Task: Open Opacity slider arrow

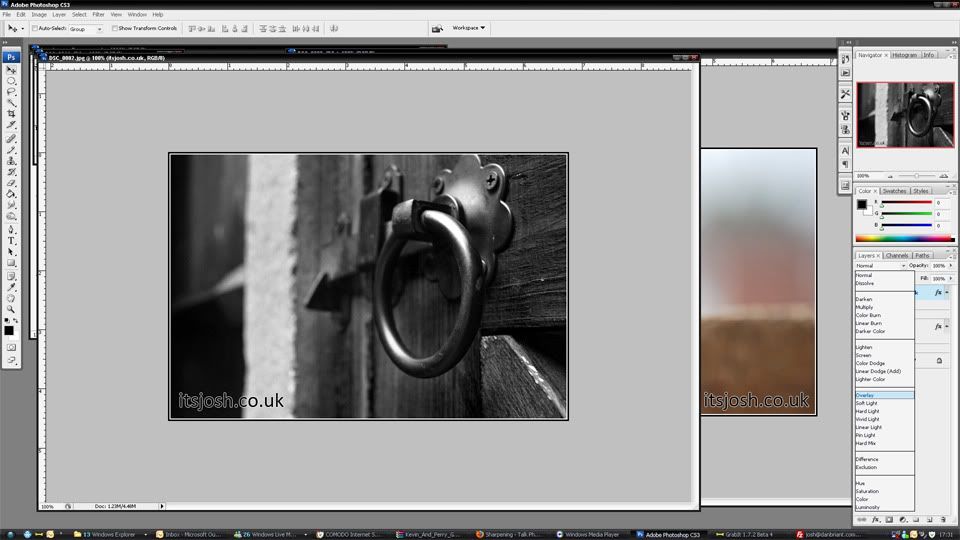Action: point(951,266)
